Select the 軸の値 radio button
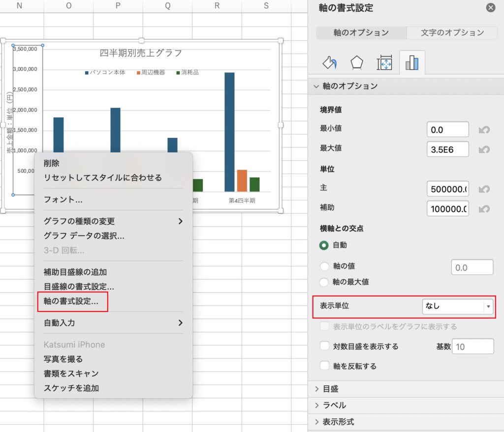The width and height of the screenshot is (504, 432). point(324,267)
